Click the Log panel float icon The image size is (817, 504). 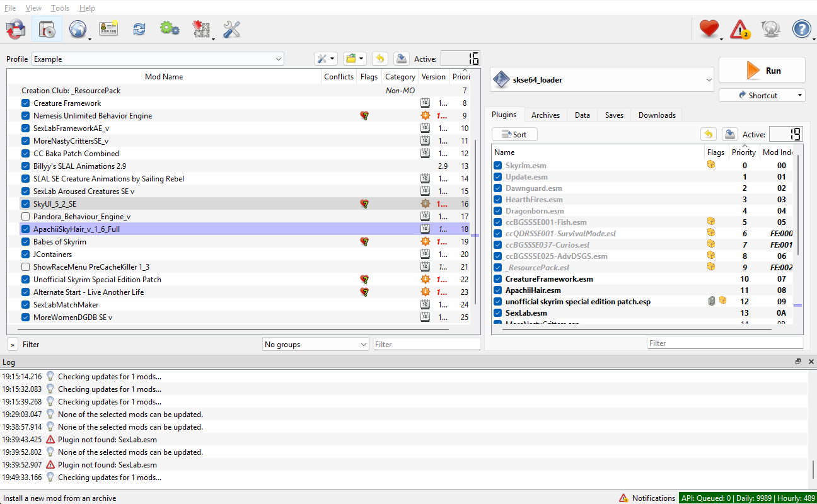pyautogui.click(x=798, y=362)
